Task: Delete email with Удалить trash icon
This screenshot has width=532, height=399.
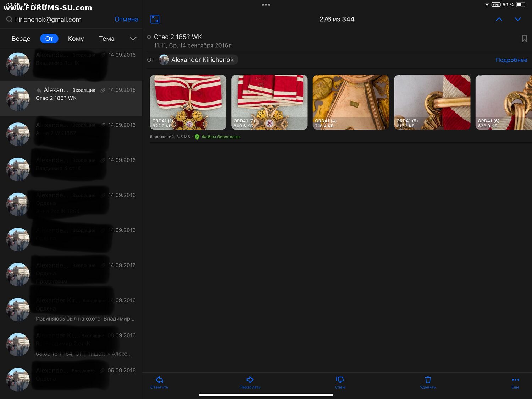Action: (x=428, y=382)
